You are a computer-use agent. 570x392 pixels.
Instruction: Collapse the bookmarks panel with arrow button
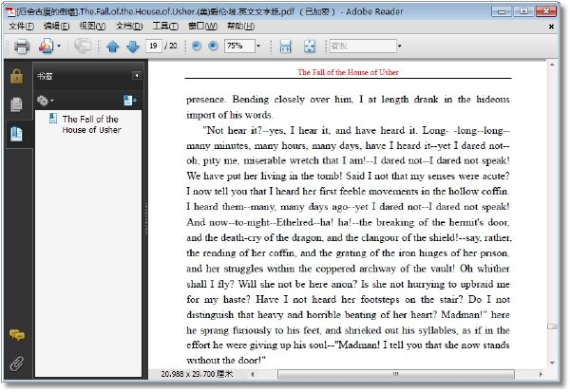[137, 76]
